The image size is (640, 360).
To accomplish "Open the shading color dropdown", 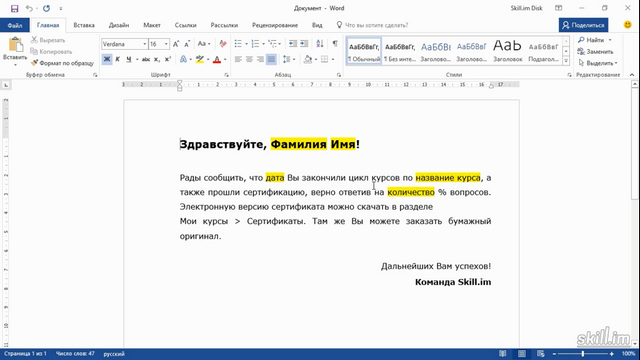I will [316, 60].
